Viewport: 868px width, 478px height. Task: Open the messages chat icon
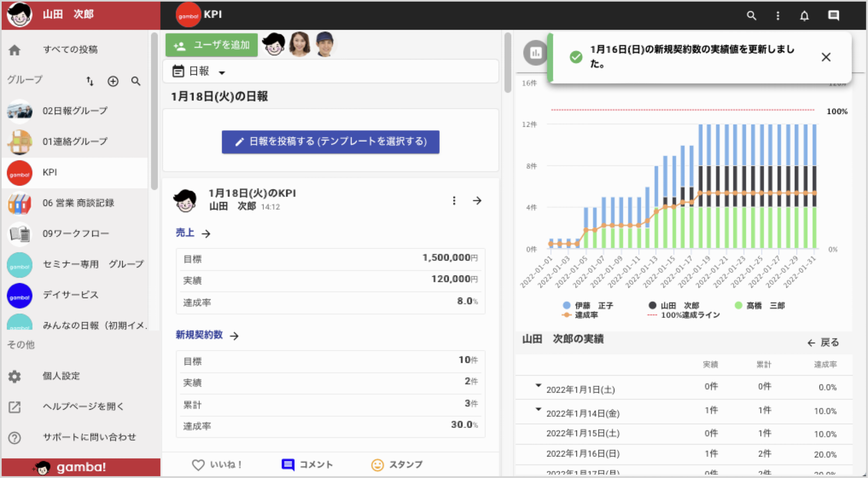pyautogui.click(x=833, y=16)
